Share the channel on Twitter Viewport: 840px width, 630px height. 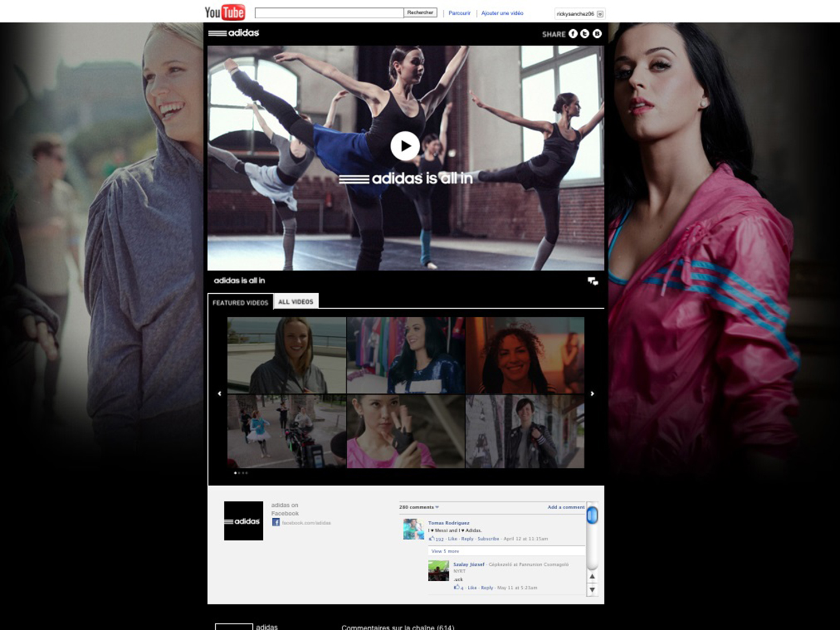tap(585, 34)
